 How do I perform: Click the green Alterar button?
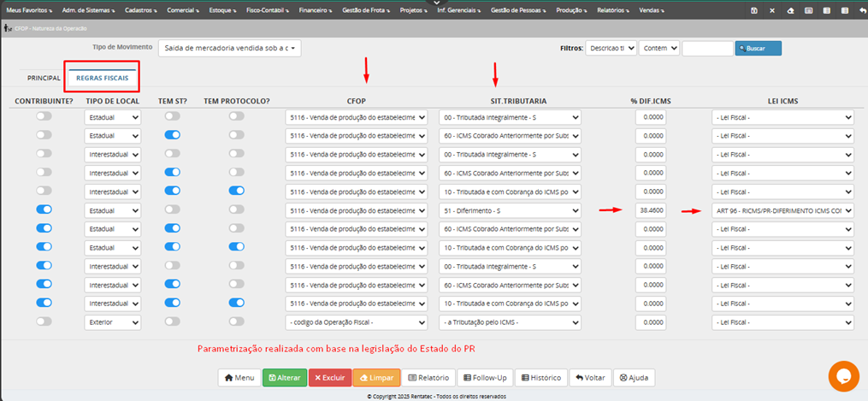[284, 377]
